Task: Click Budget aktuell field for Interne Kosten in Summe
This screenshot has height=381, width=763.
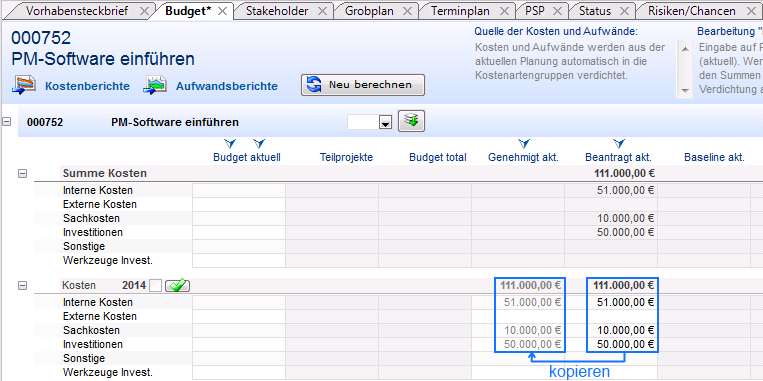Action: pos(239,190)
